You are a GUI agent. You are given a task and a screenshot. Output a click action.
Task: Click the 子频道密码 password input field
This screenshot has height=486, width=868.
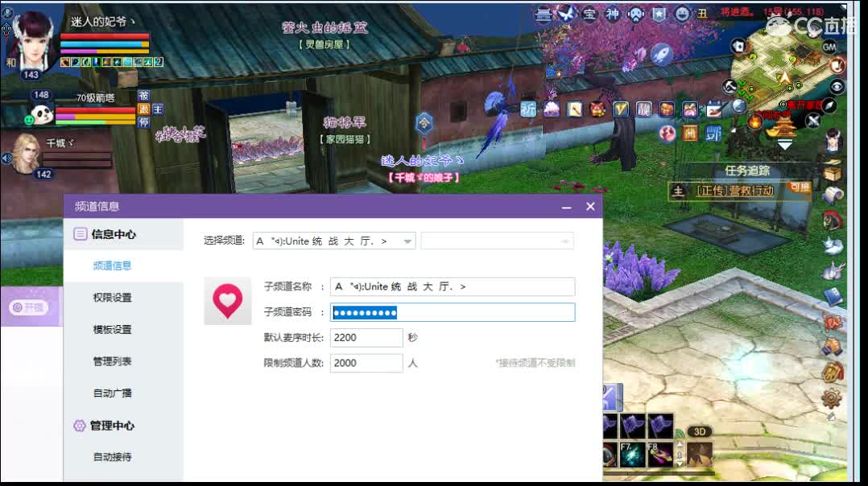(451, 312)
